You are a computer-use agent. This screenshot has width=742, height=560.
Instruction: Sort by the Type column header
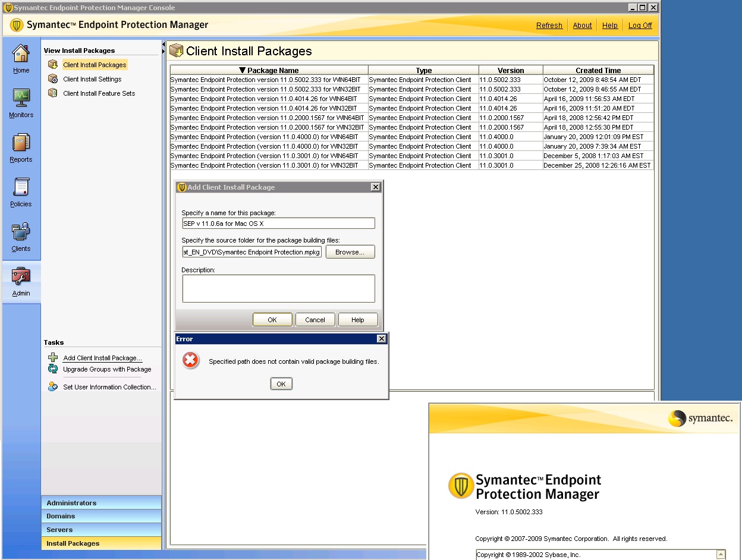coord(424,70)
